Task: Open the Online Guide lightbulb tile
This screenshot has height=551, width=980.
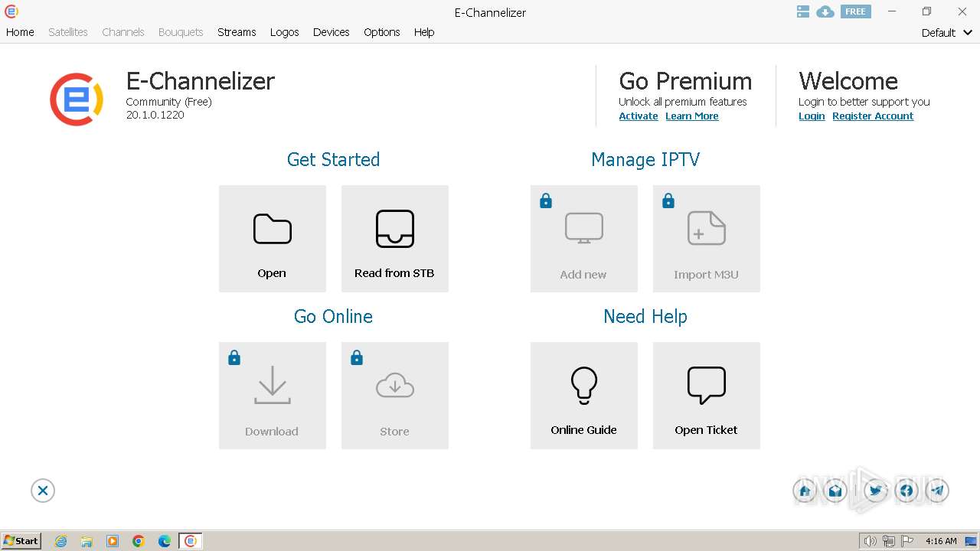Action: pyautogui.click(x=583, y=396)
